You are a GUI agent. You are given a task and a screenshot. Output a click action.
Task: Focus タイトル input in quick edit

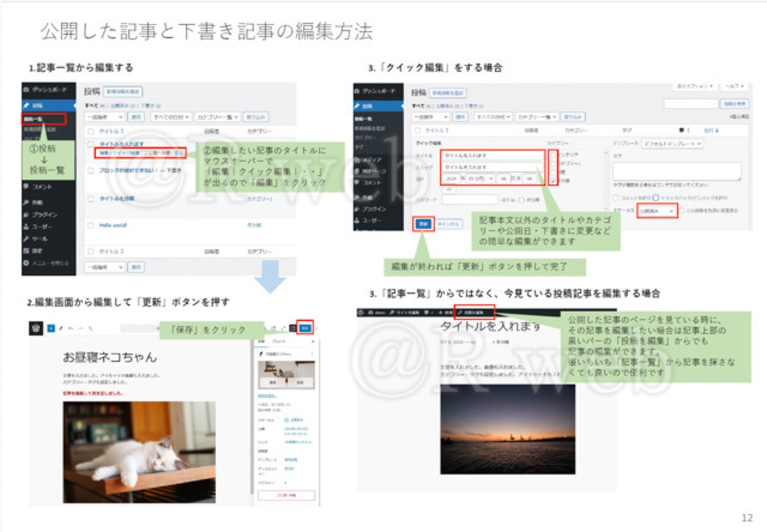pos(492,155)
